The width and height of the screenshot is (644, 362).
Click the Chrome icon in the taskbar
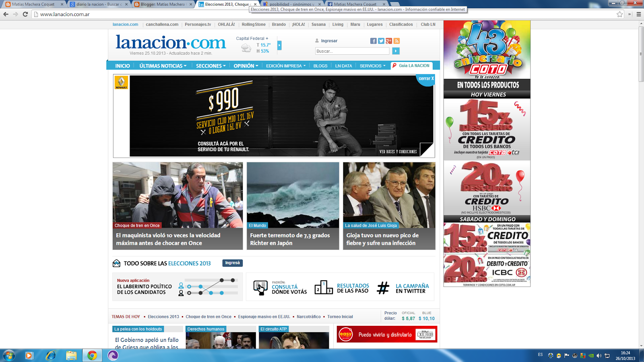92,356
